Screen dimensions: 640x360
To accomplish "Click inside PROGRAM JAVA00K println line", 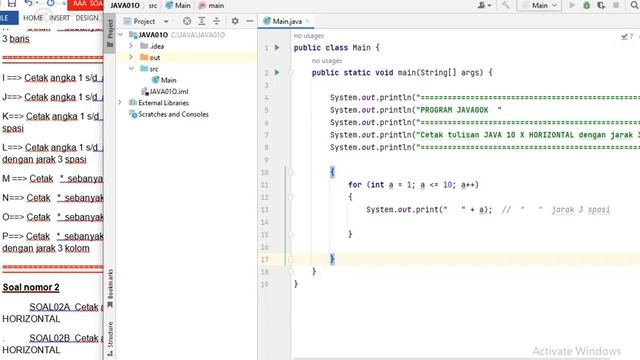I will [416, 110].
